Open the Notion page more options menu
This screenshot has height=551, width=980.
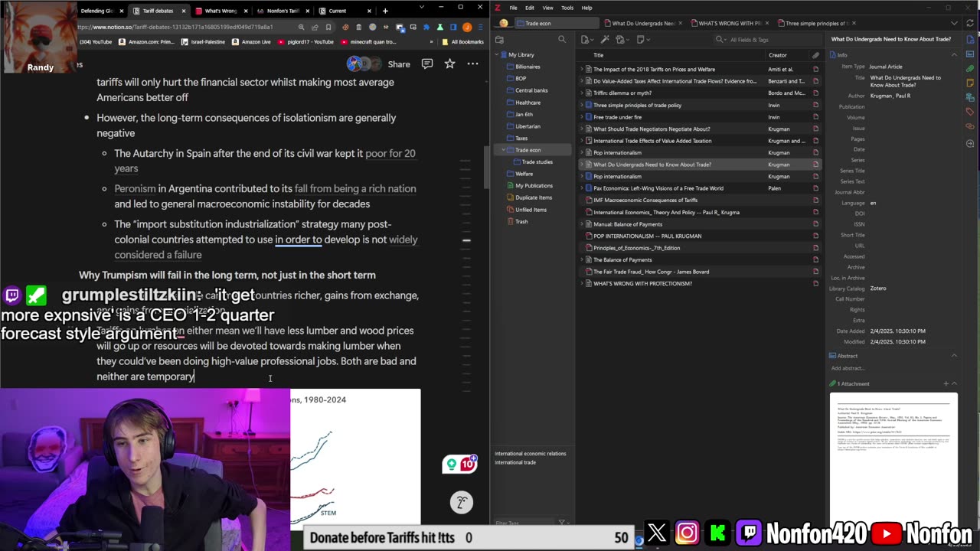(473, 64)
